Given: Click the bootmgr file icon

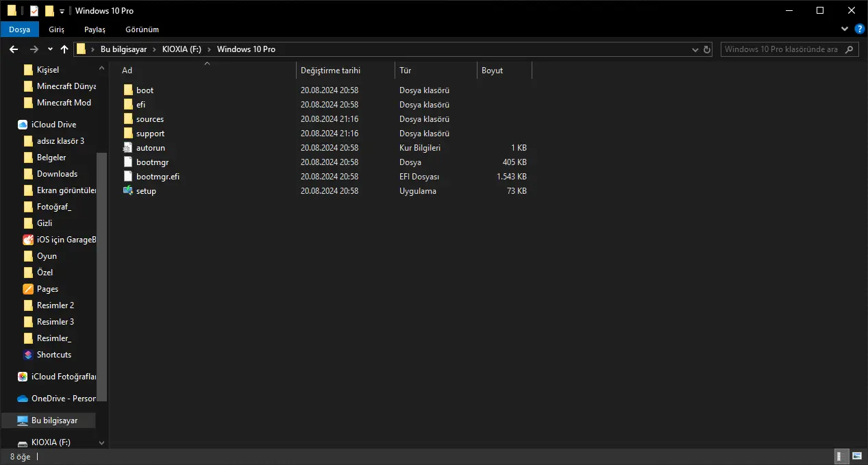Looking at the screenshot, I should click(128, 162).
